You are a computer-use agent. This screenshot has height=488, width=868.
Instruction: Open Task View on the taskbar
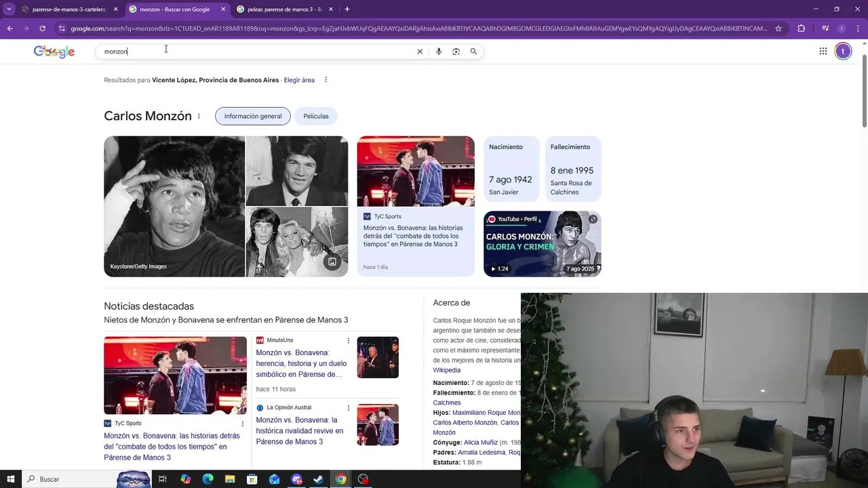pos(163,479)
